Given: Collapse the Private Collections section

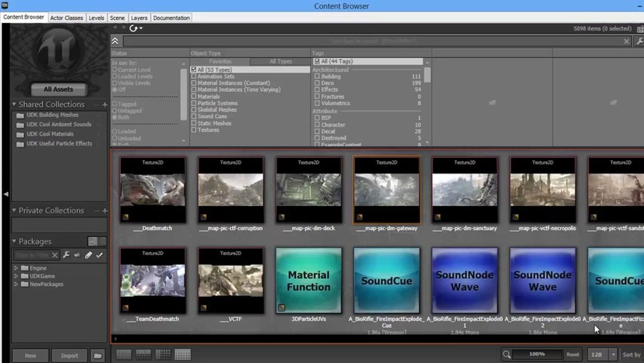Looking at the screenshot, I should tap(14, 211).
